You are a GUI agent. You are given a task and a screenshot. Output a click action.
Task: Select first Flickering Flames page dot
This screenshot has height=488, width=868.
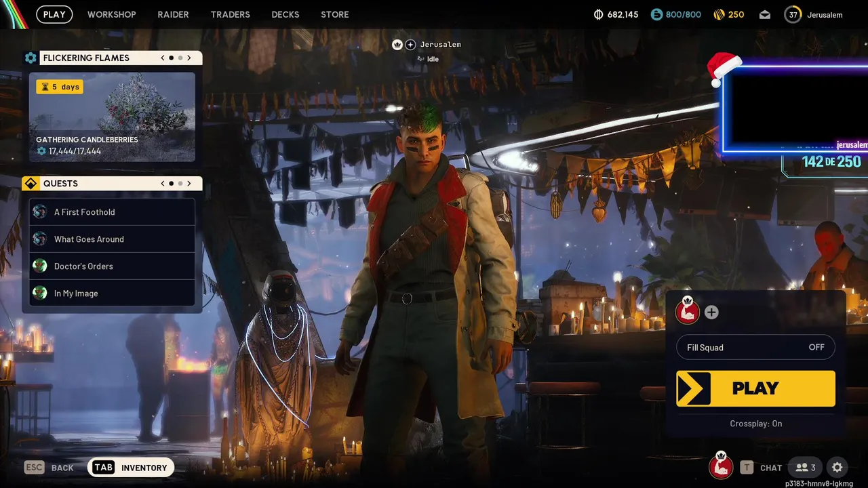point(171,58)
